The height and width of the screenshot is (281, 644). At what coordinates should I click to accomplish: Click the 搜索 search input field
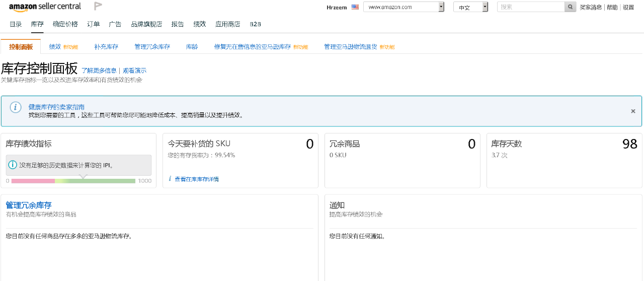tap(530, 7)
